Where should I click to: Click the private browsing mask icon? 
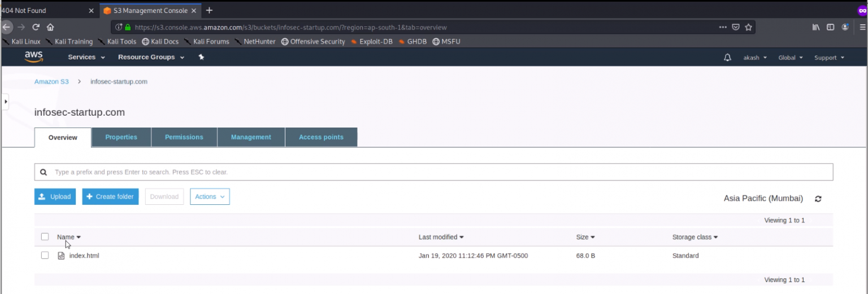[x=862, y=10]
